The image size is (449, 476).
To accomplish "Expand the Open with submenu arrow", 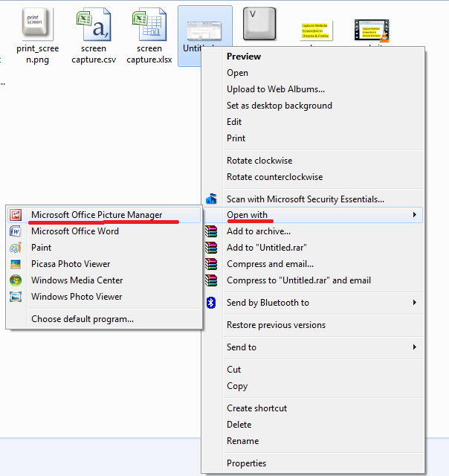I will [414, 215].
